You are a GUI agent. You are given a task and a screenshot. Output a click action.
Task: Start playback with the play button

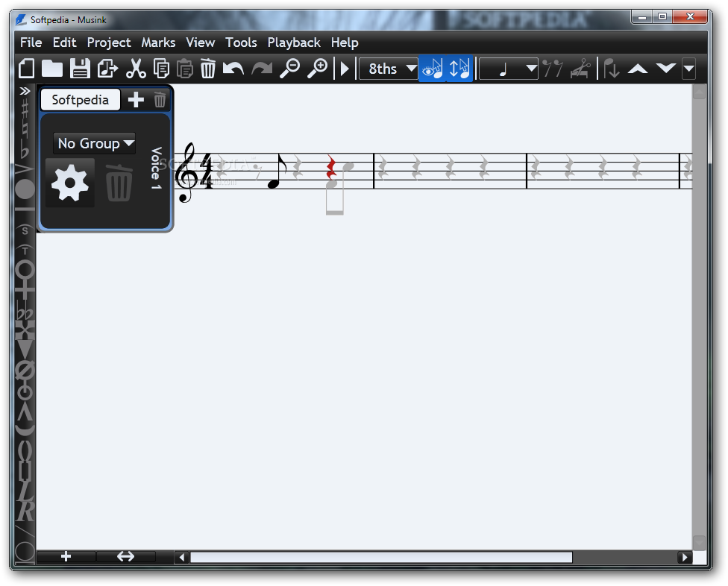pyautogui.click(x=345, y=69)
